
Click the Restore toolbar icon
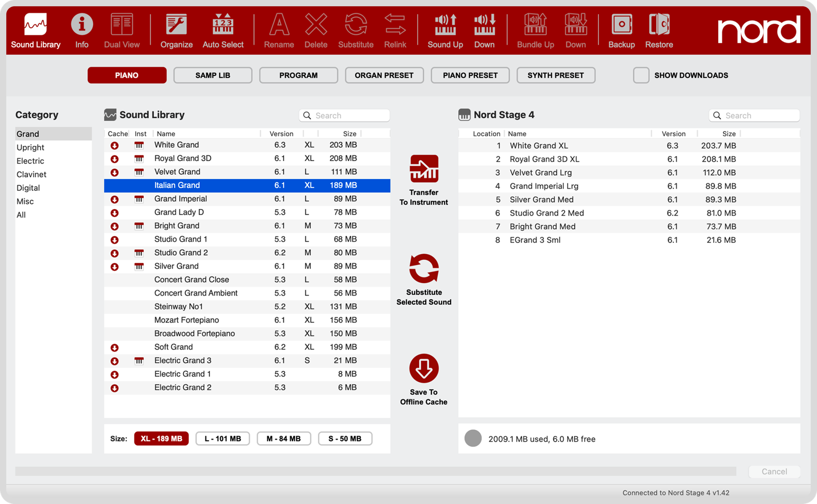(x=659, y=24)
